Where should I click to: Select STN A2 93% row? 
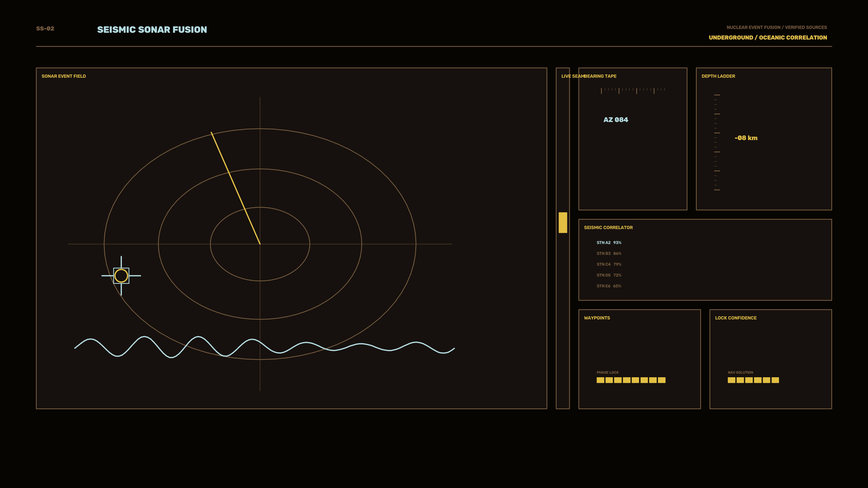609,242
